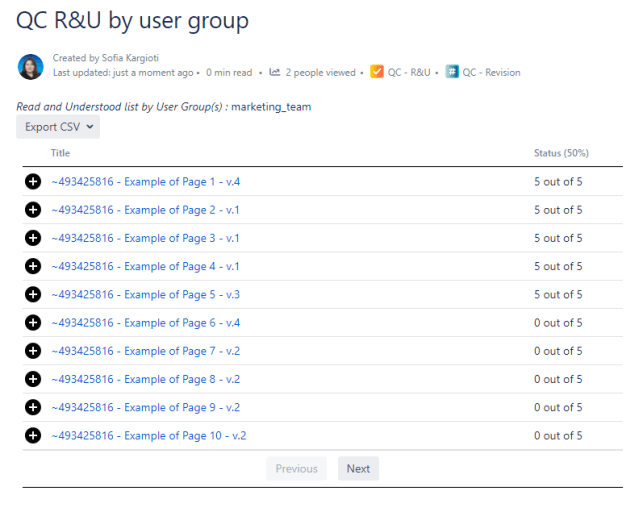Click the Sofia Kargioti author name
Screen dimensions: 643x512
130,58
